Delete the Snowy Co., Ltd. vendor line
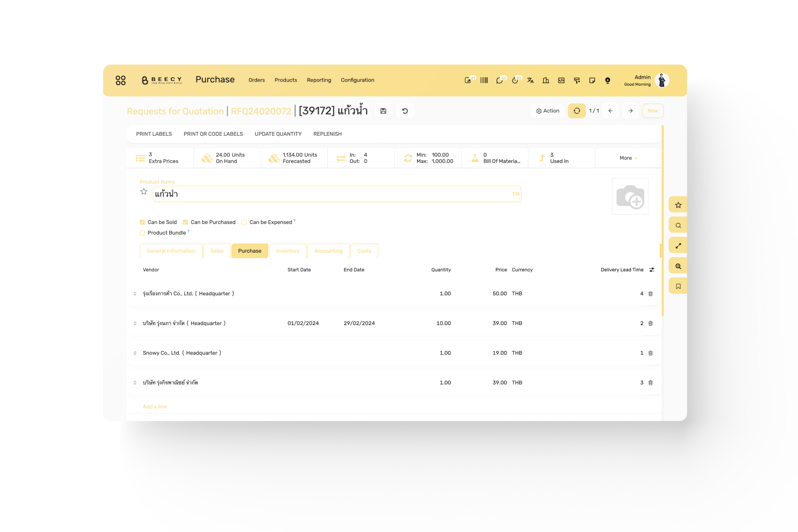This screenshot has width=798, height=532. pyautogui.click(x=651, y=353)
